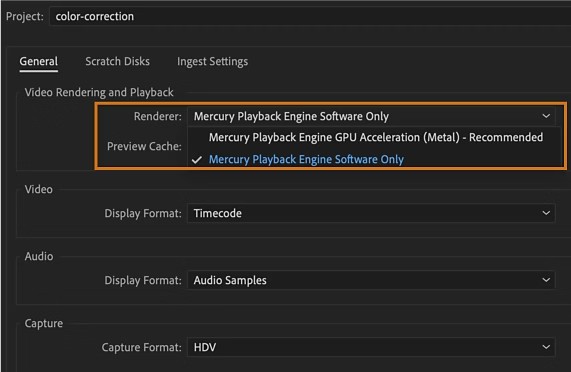The height and width of the screenshot is (372, 571).
Task: Click the Capture Format label
Action: (142, 347)
